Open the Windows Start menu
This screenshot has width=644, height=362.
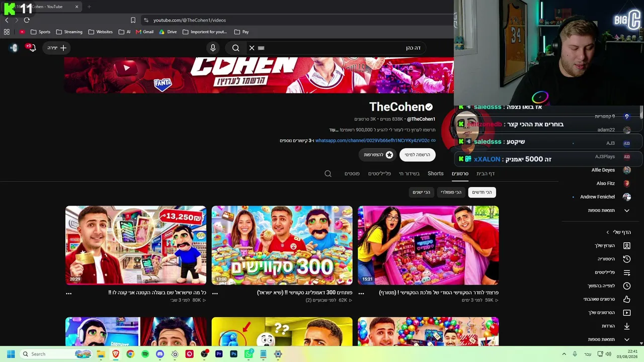tap(11, 354)
